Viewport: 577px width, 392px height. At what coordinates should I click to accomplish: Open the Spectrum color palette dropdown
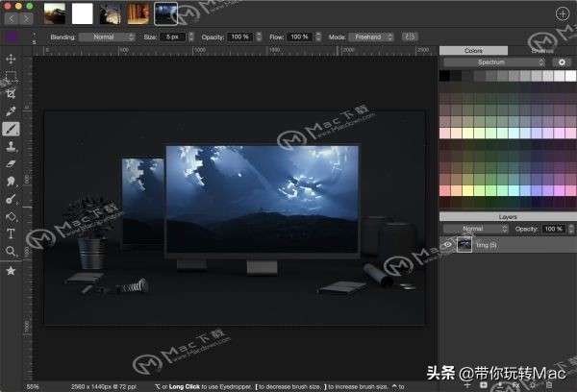coord(494,62)
